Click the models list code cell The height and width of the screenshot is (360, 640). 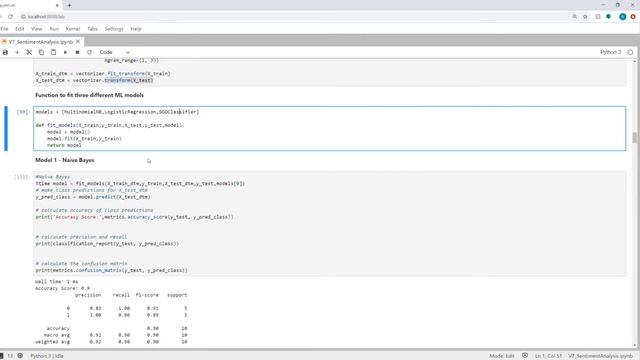(x=329, y=128)
